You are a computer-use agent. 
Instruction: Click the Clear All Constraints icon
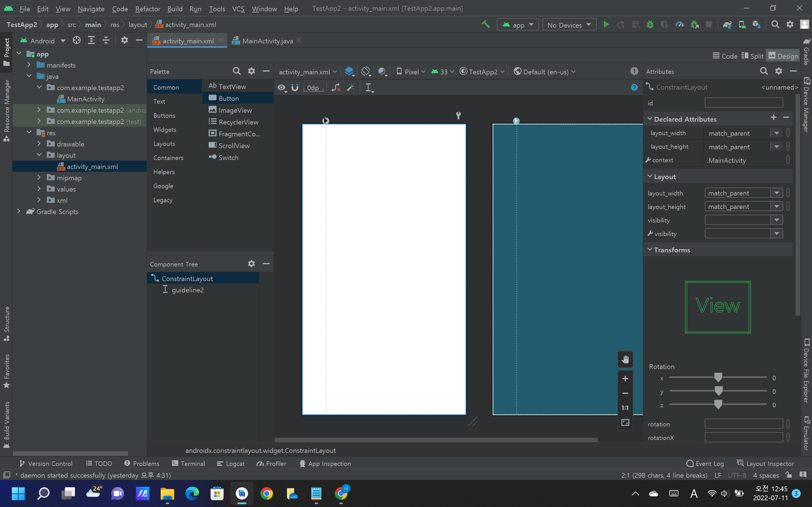[336, 88]
